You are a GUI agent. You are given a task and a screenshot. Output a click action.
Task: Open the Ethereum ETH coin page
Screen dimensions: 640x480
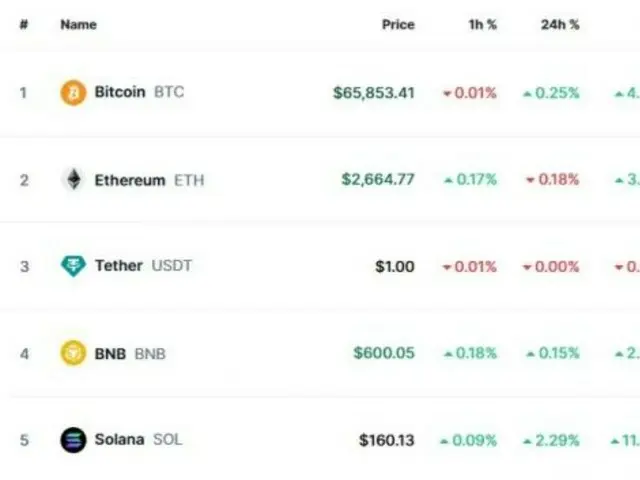tap(149, 180)
